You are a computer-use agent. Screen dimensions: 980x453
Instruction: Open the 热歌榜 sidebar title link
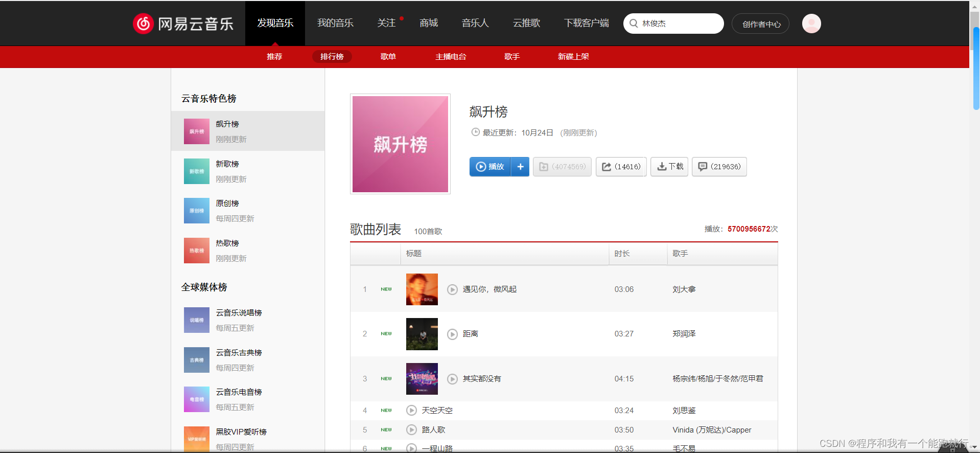(x=227, y=243)
